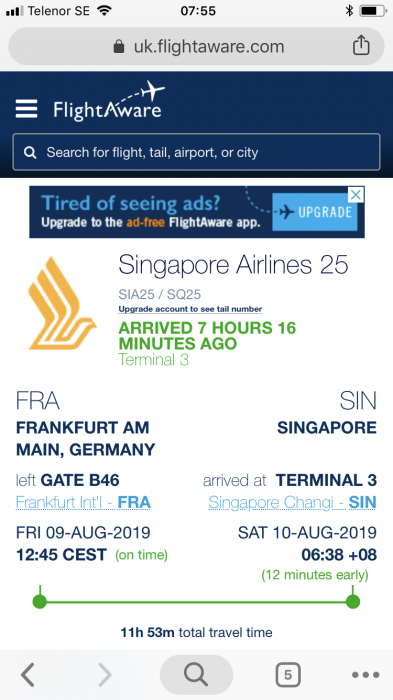Open the Singapore Changi - SIN link
The image size is (393, 700).
(292, 503)
